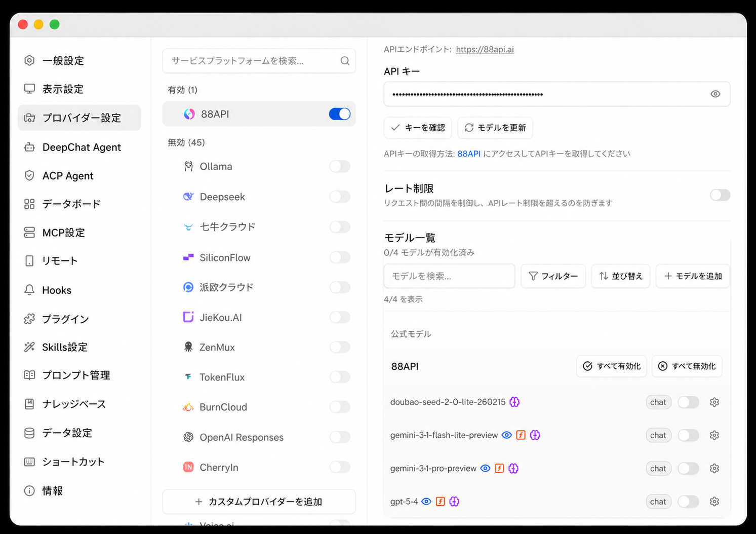
Task: Select プロバイダー設定 in the sidebar
Action: tap(79, 118)
